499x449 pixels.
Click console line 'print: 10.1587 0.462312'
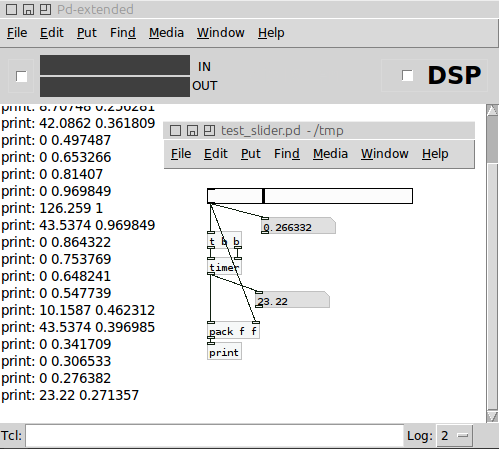[x=78, y=310]
